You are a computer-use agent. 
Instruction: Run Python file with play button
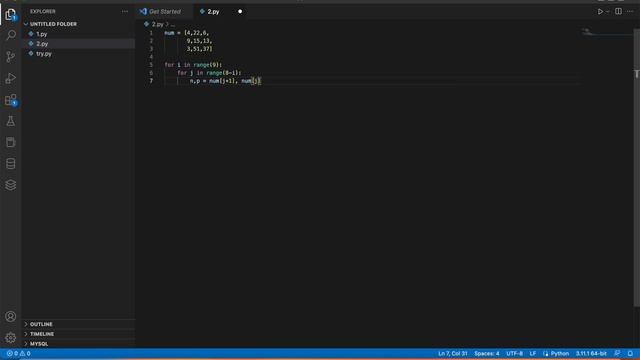pos(600,11)
